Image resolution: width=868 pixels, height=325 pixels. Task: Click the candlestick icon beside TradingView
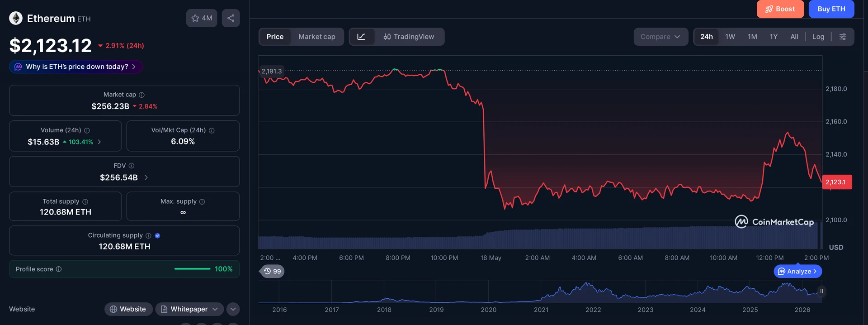[x=387, y=37]
